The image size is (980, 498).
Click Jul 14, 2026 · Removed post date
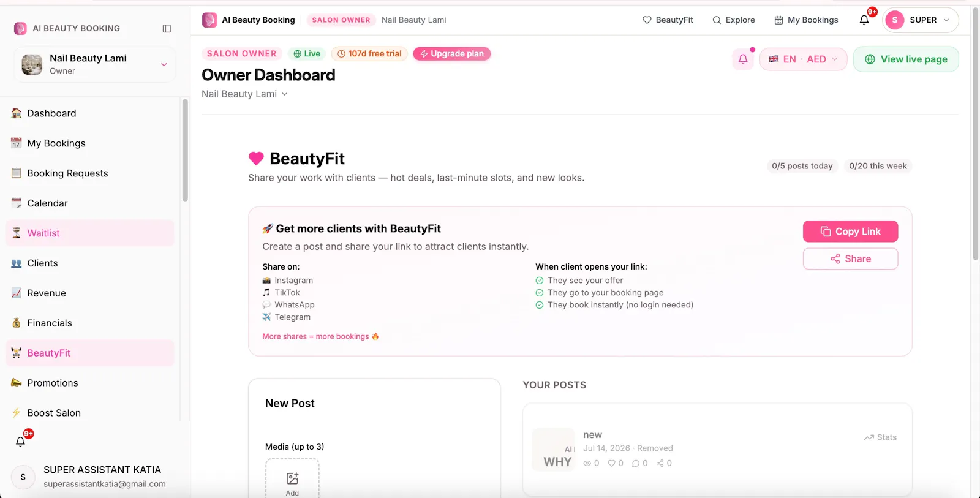tap(628, 448)
